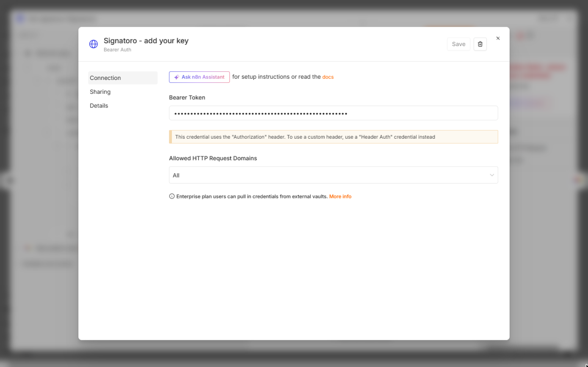Click the globe credential icon in header

pyautogui.click(x=94, y=44)
